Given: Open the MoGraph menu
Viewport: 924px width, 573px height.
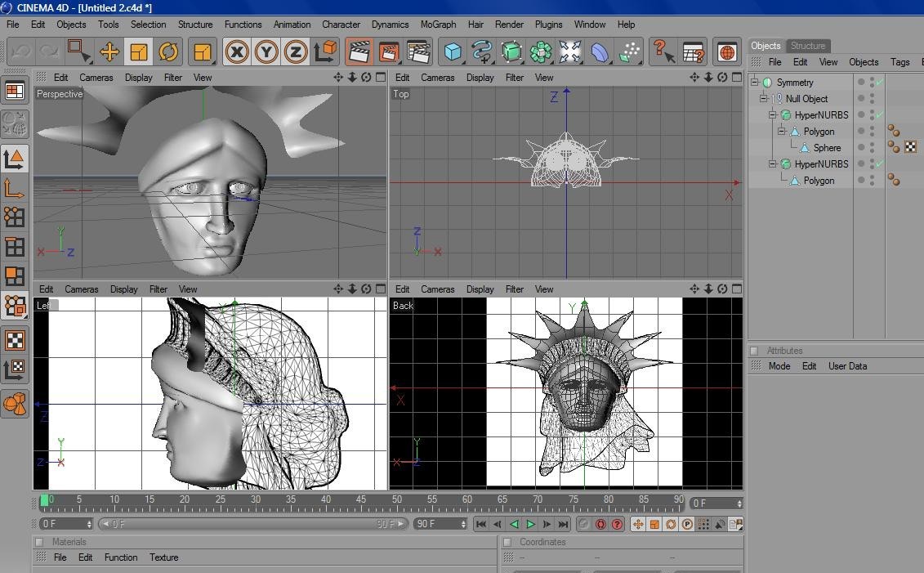Looking at the screenshot, I should coord(438,25).
